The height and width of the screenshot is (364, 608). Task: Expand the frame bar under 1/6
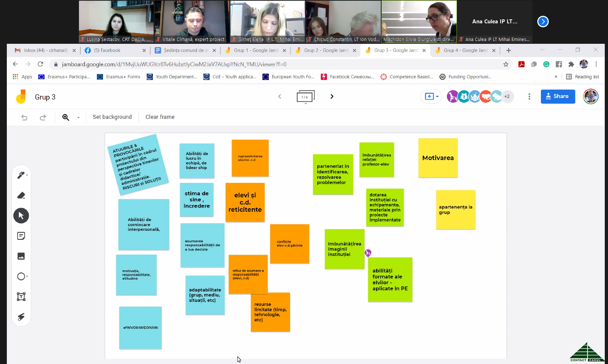(305, 103)
